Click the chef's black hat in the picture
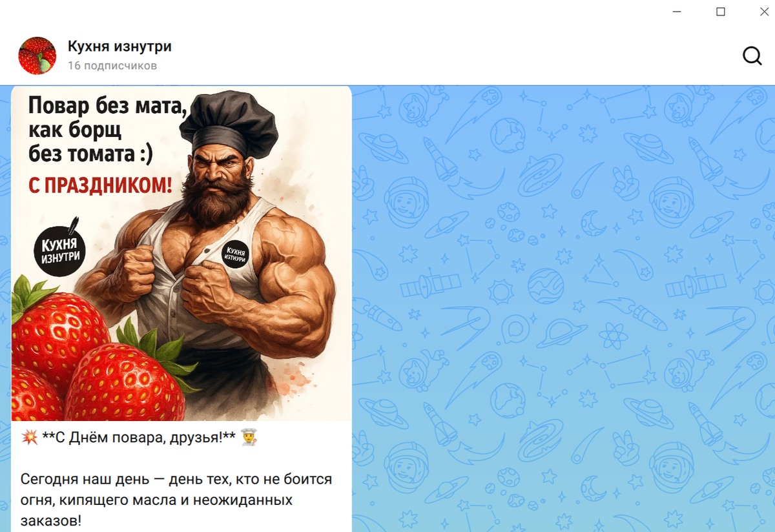 [x=229, y=121]
